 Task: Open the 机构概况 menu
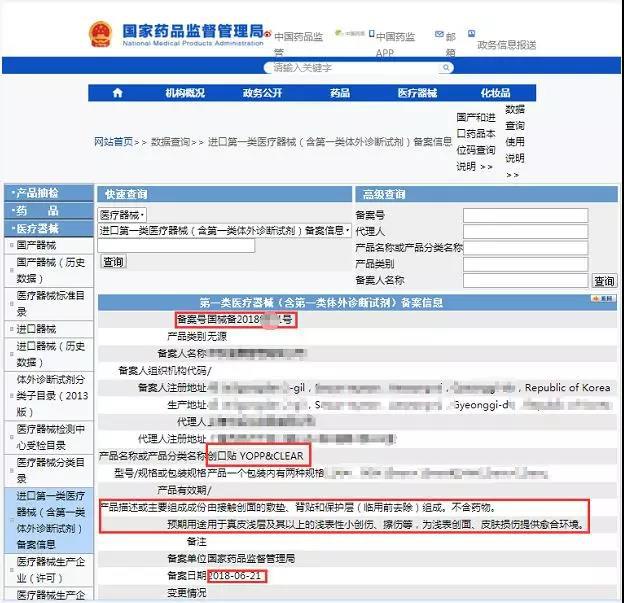185,93
